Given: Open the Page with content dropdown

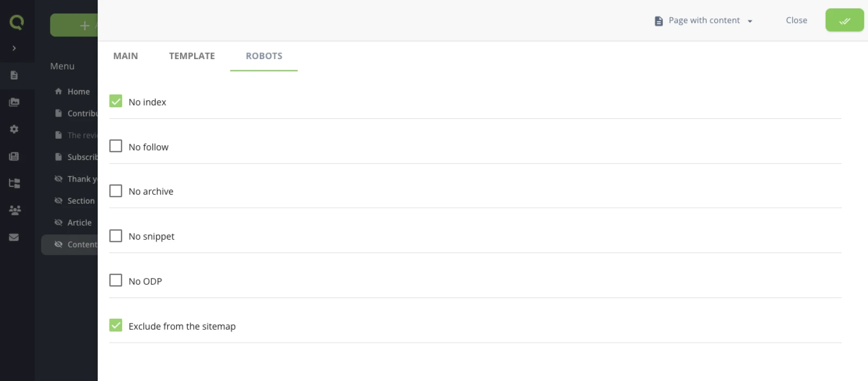Looking at the screenshot, I should (704, 21).
